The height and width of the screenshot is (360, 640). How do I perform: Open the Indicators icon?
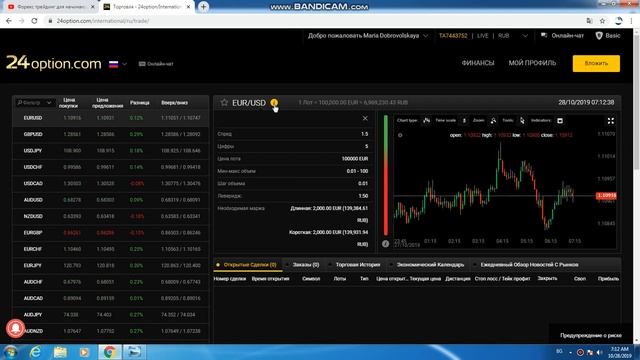click(x=560, y=120)
